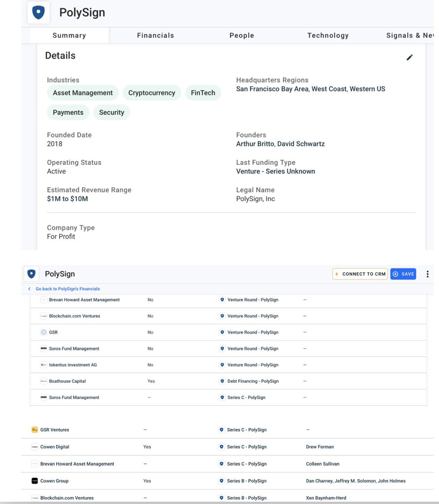Open GSR Ventures investor link
The width and height of the screenshot is (439, 504).
pos(55,430)
